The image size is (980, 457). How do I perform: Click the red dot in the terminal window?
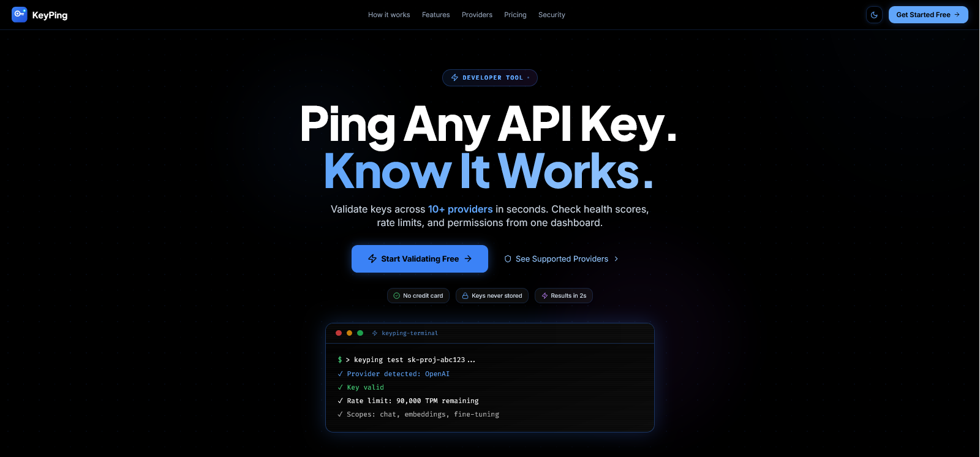click(339, 333)
